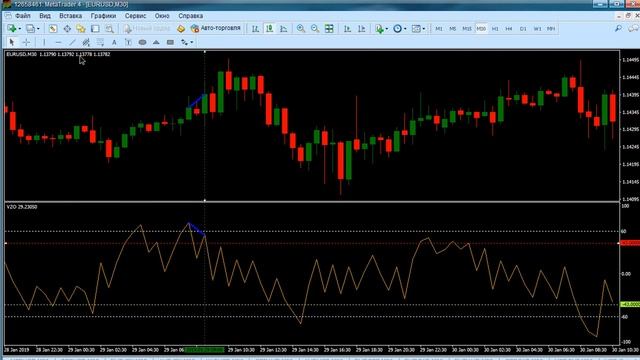Select the H4 timeframe

click(509, 29)
